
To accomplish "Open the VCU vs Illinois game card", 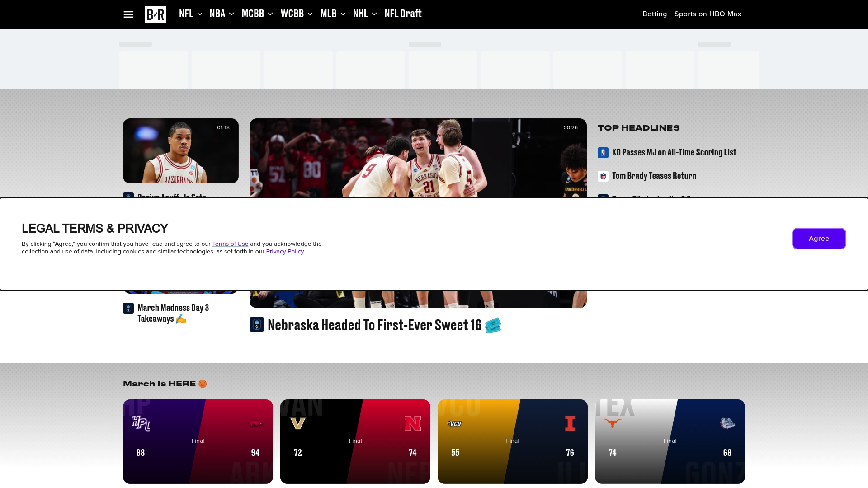I will pyautogui.click(x=513, y=441).
